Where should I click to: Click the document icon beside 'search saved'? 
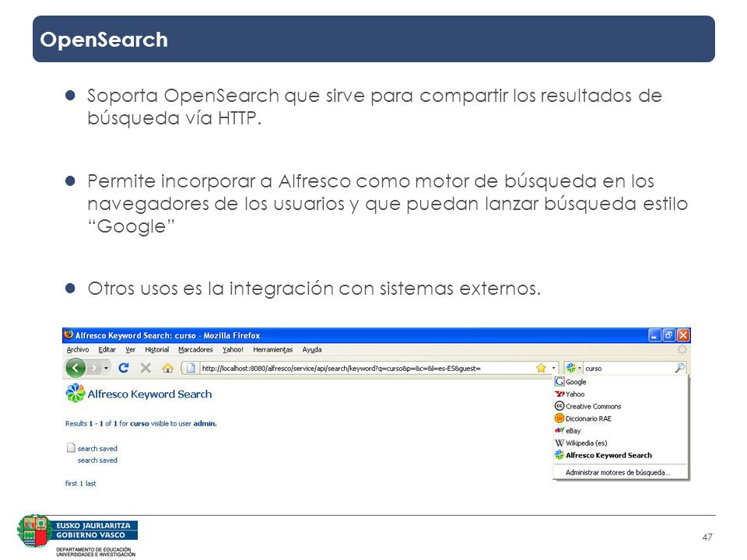click(x=71, y=448)
